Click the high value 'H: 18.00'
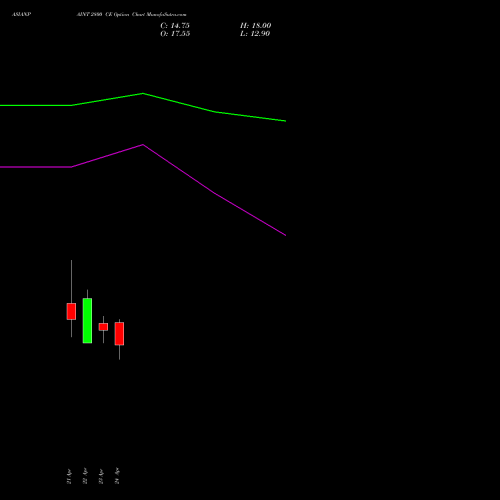The width and height of the screenshot is (500, 500). (255, 25)
